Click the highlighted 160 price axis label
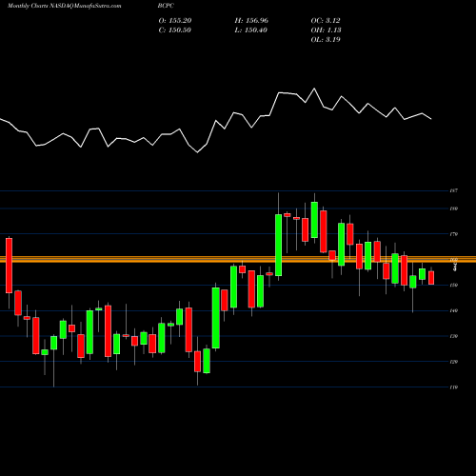The height and width of the screenshot is (476, 476). [x=454, y=260]
